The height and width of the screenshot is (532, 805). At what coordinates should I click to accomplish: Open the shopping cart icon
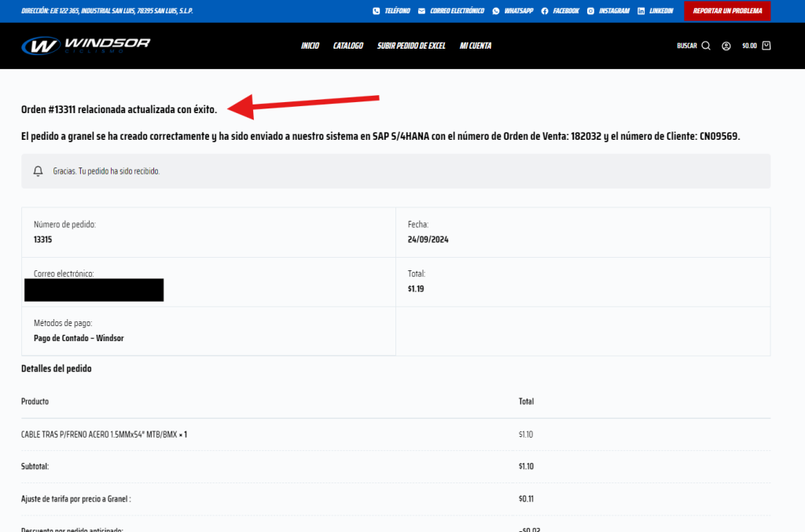[x=766, y=46]
